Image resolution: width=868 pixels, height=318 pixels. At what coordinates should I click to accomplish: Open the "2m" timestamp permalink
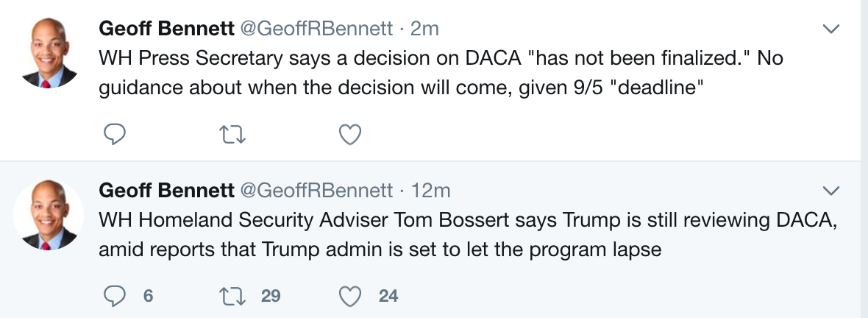click(424, 29)
